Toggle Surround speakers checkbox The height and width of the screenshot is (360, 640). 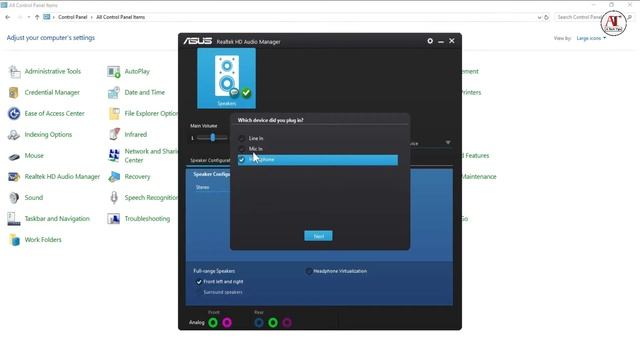[x=199, y=292]
